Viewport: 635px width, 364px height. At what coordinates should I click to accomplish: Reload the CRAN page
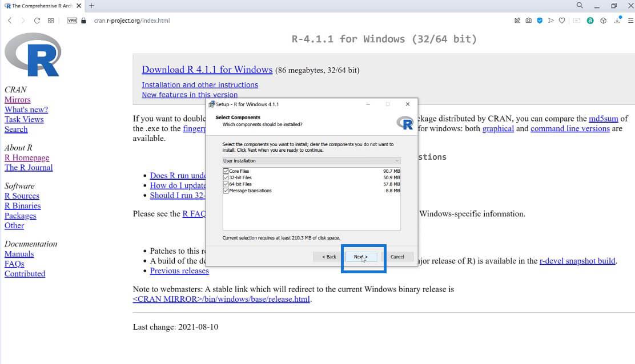pos(37,21)
